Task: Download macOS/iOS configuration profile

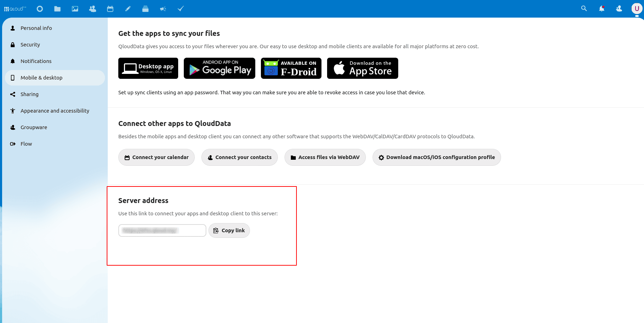Action: 437,157
